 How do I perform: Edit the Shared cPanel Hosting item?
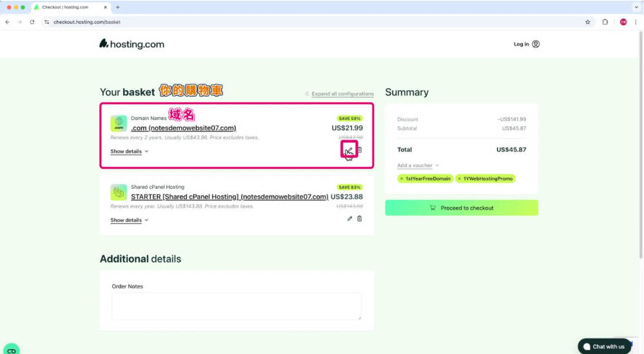click(x=349, y=219)
